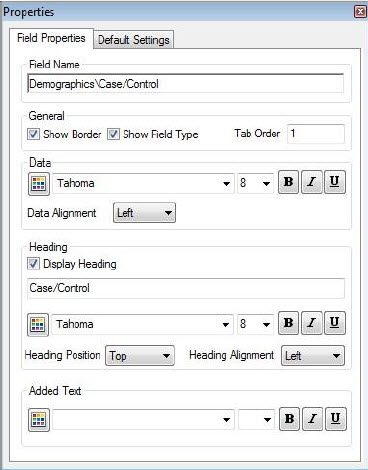
Task: Open the Heading Position dropdown
Action: click(x=140, y=356)
